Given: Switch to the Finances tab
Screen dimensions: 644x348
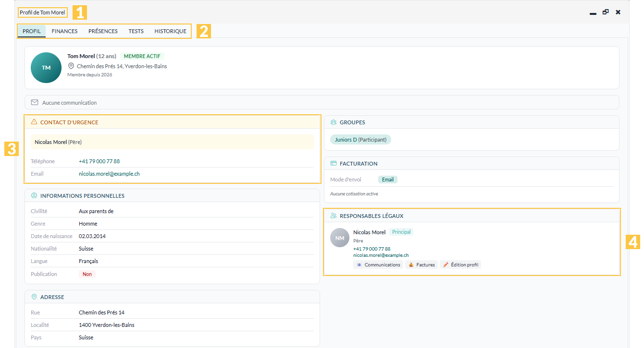Looking at the screenshot, I should tap(64, 31).
